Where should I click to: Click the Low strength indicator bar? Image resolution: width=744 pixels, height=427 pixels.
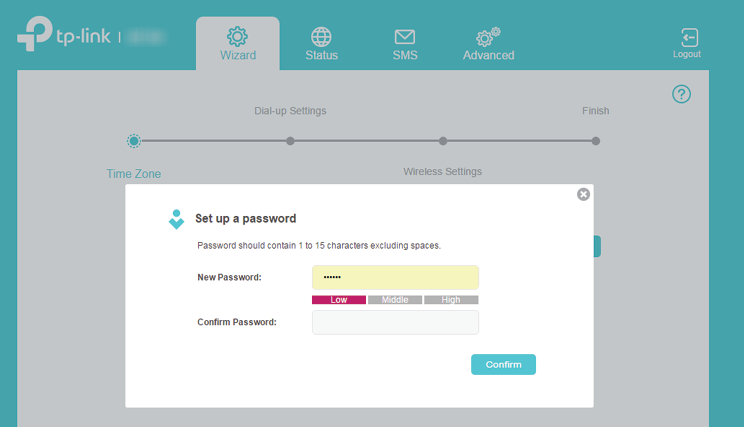339,300
